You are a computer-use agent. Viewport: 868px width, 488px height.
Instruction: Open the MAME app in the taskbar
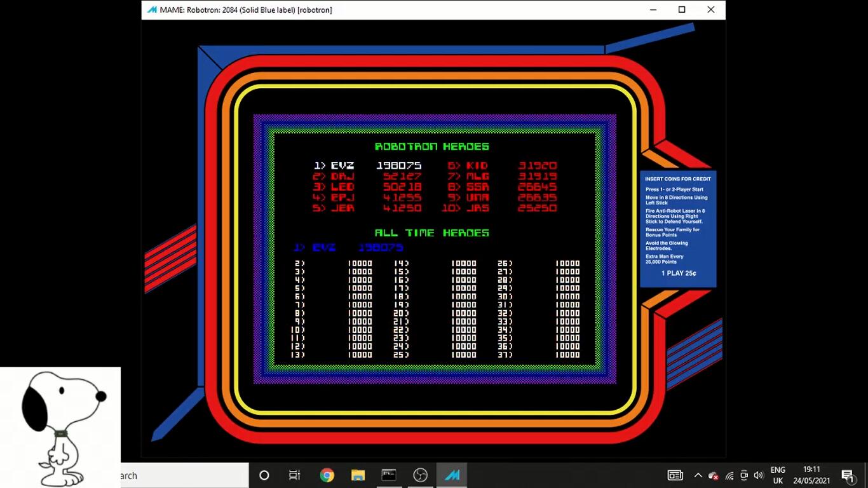(x=452, y=475)
